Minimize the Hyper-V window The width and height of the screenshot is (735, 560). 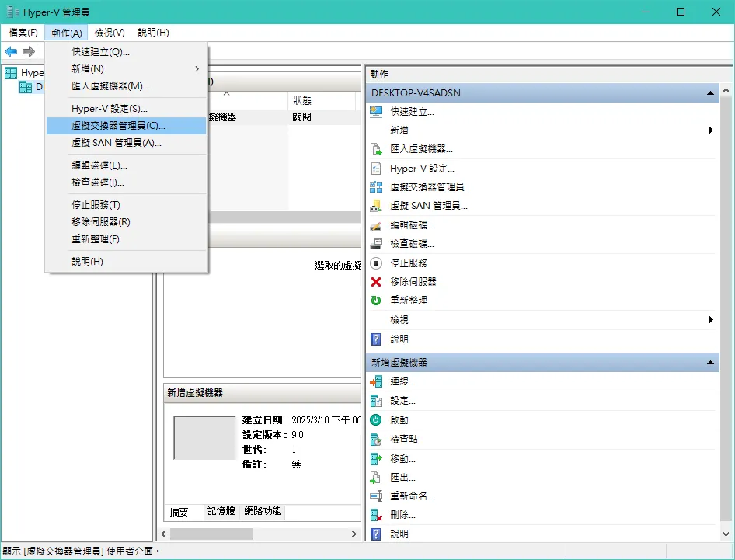pos(646,12)
